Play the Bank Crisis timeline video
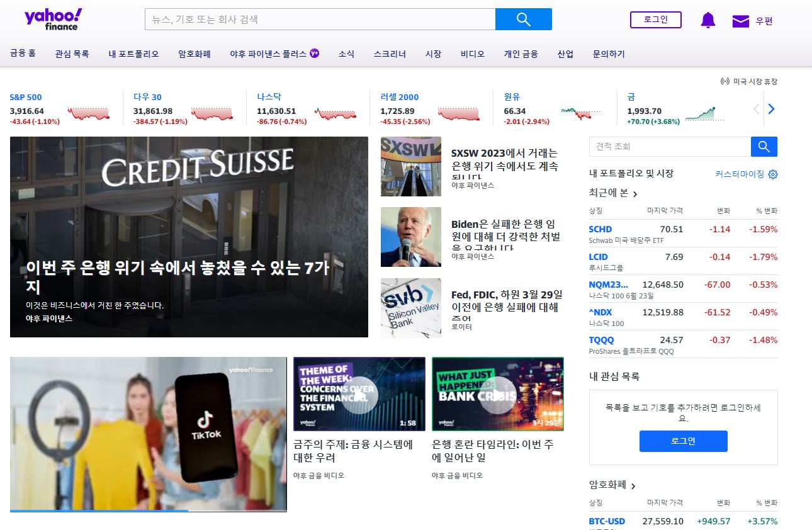This screenshot has height=530, width=812. 498,394
